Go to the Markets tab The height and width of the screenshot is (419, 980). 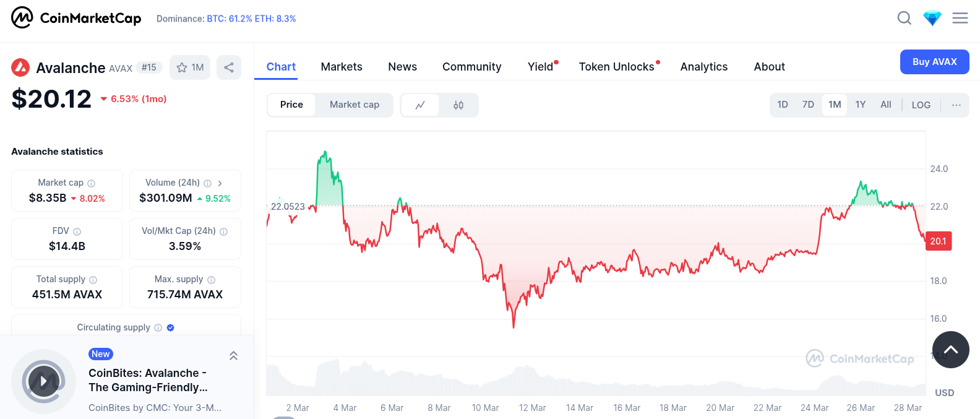click(342, 67)
